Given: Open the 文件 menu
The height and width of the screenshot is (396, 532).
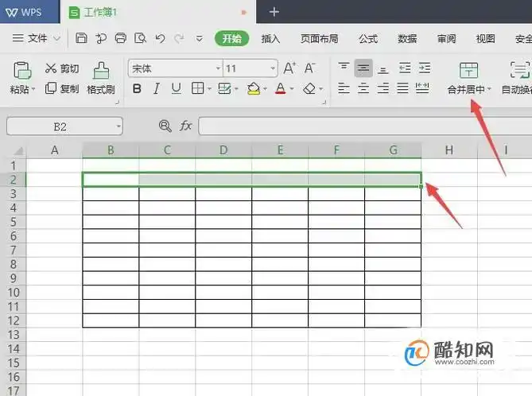Looking at the screenshot, I should [x=37, y=38].
